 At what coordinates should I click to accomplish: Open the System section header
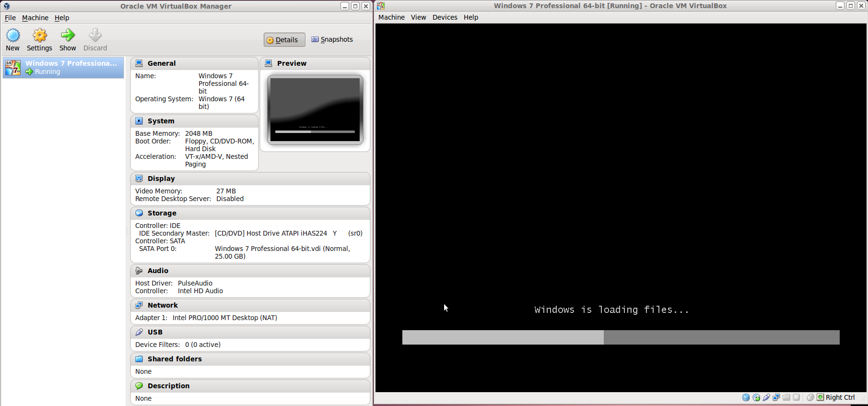[x=194, y=121]
